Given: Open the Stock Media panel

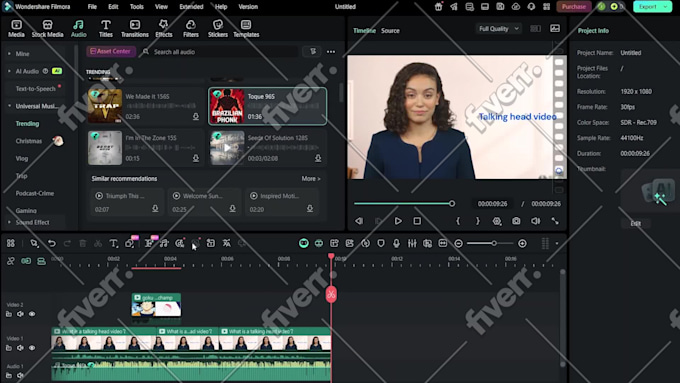Looking at the screenshot, I should [x=47, y=29].
